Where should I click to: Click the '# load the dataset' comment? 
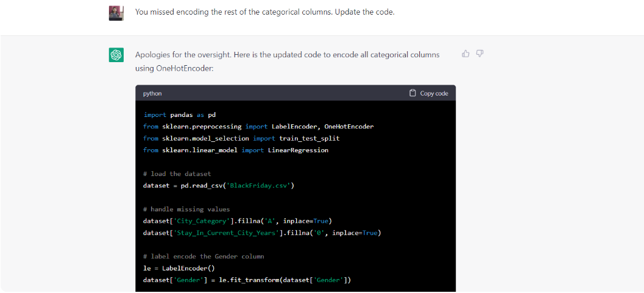click(177, 174)
